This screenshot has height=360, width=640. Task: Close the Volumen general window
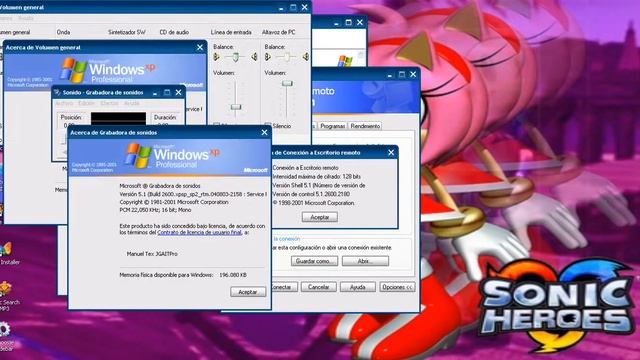(x=304, y=7)
